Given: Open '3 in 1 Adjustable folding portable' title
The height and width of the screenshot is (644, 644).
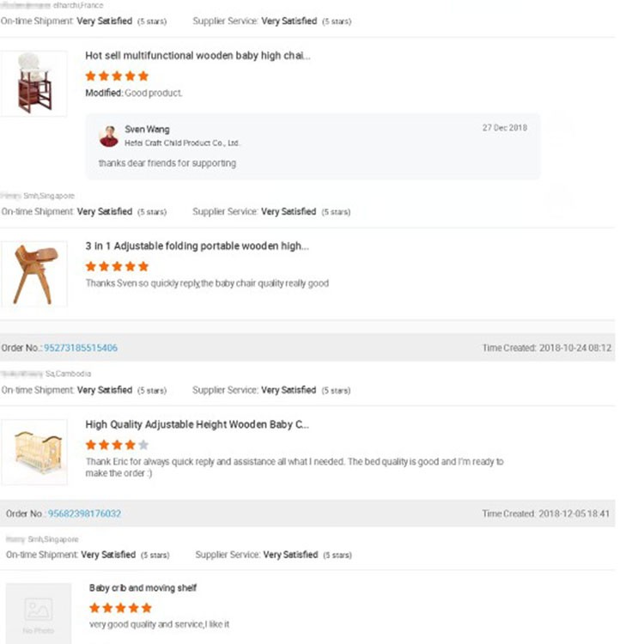Looking at the screenshot, I should 197,246.
